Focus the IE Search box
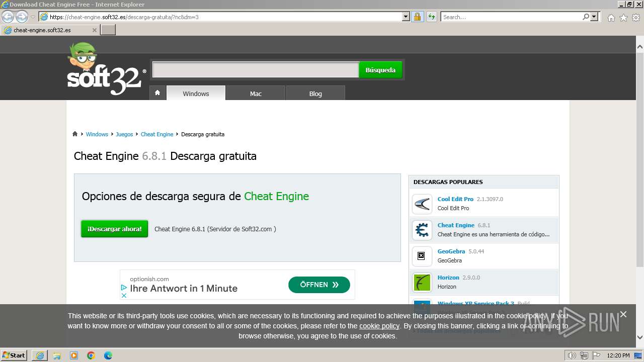This screenshot has height=362, width=644. tap(511, 17)
